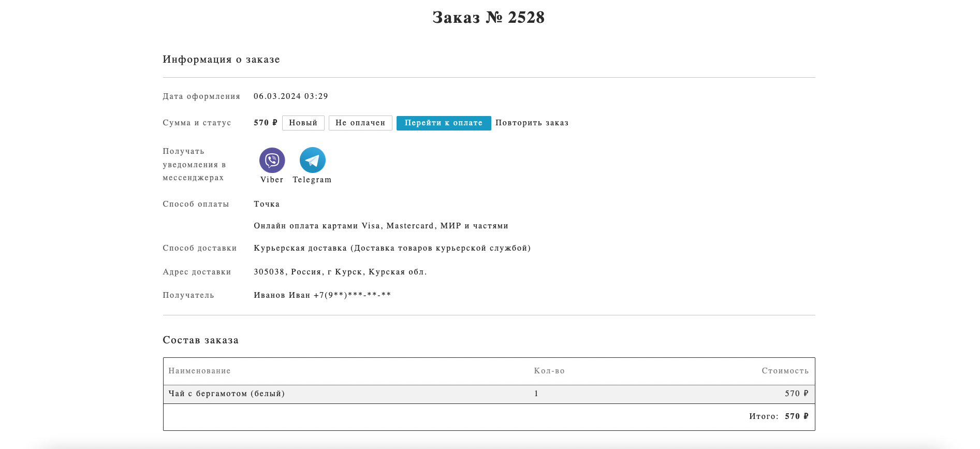This screenshot has width=980, height=449.
Task: Click the 'Сумма и статус' label
Action: pos(197,123)
